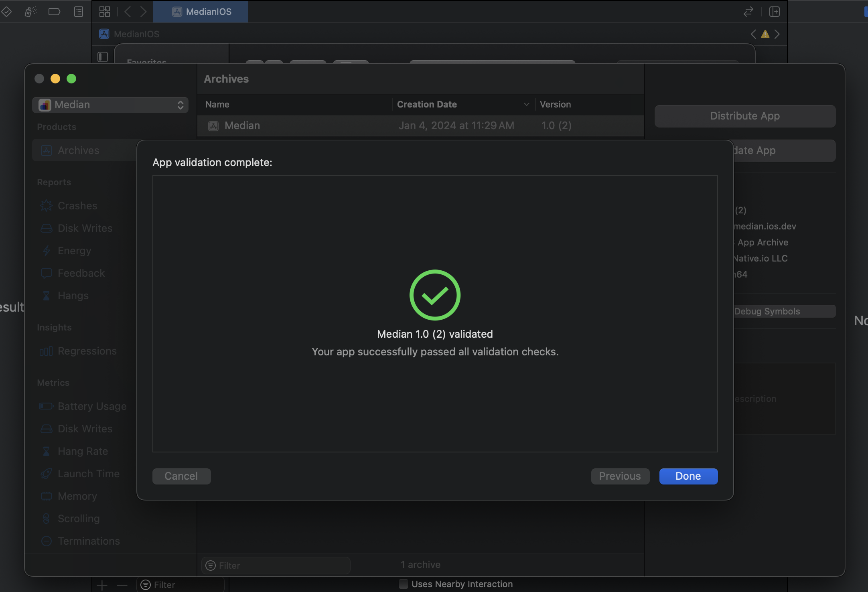Open Hang Rate metrics
Viewport: 868px width, 592px height.
coord(83,451)
